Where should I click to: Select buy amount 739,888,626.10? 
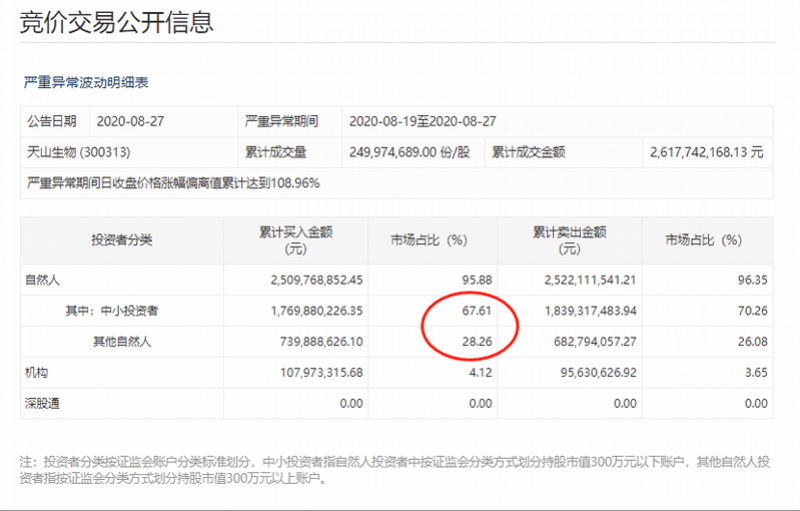click(x=321, y=342)
